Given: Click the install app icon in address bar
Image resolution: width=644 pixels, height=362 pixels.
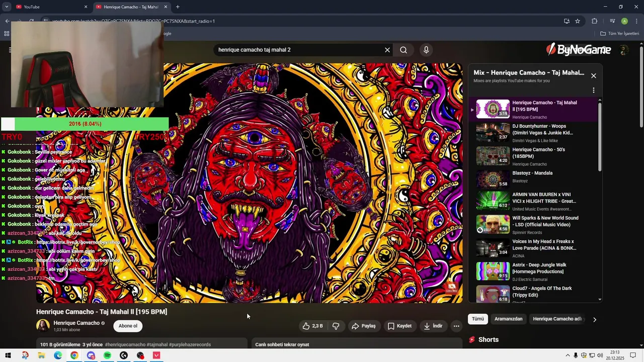Looking at the screenshot, I should coord(567,21).
